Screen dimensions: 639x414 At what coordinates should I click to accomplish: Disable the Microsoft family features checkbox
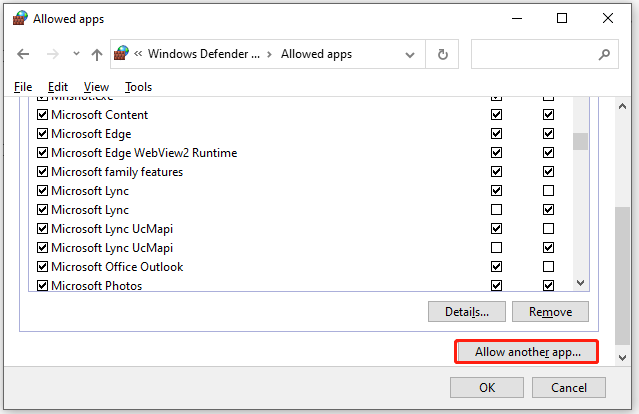tap(42, 172)
